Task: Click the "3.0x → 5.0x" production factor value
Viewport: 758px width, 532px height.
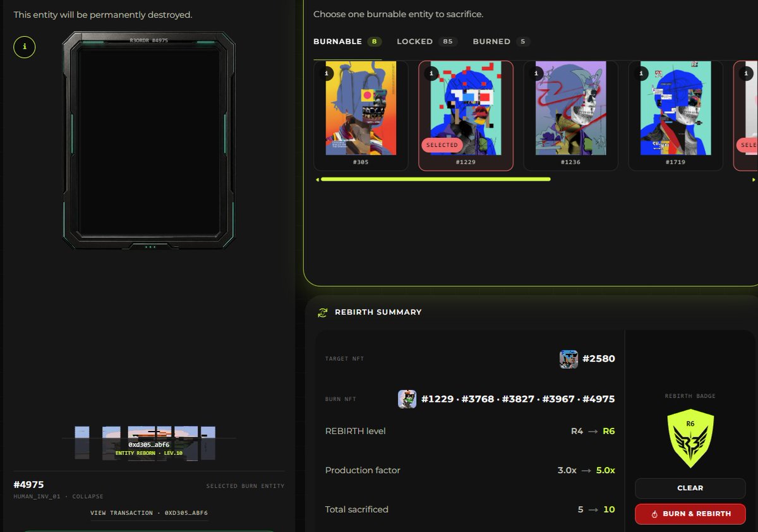Action: [x=586, y=470]
